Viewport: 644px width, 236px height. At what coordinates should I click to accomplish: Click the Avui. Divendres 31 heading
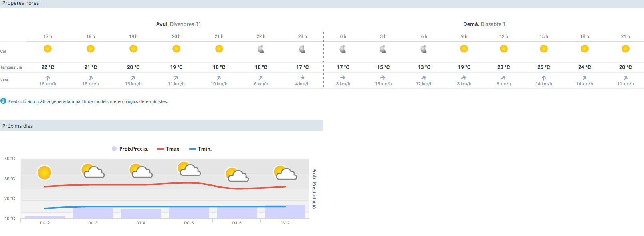pos(178,24)
